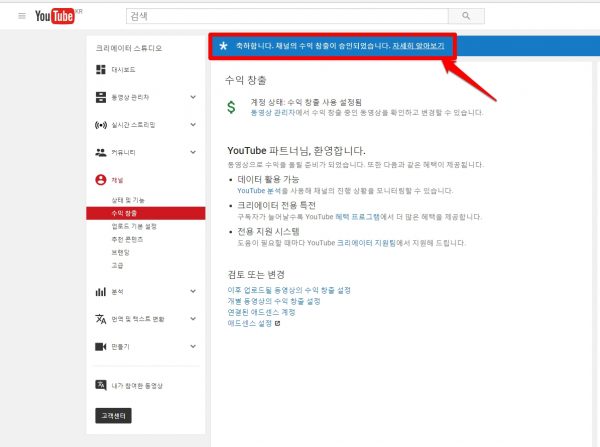Expand the 분석 section chevron
This screenshot has width=600, height=447.
193,292
